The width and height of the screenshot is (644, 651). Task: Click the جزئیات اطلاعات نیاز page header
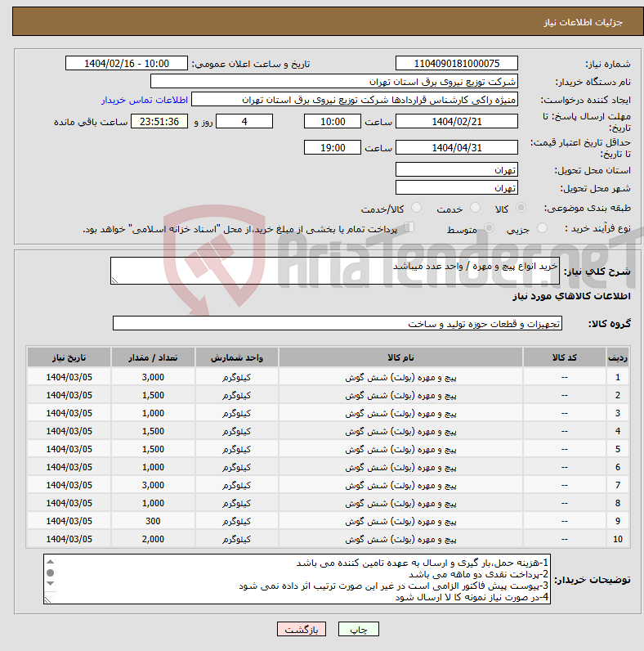click(583, 22)
